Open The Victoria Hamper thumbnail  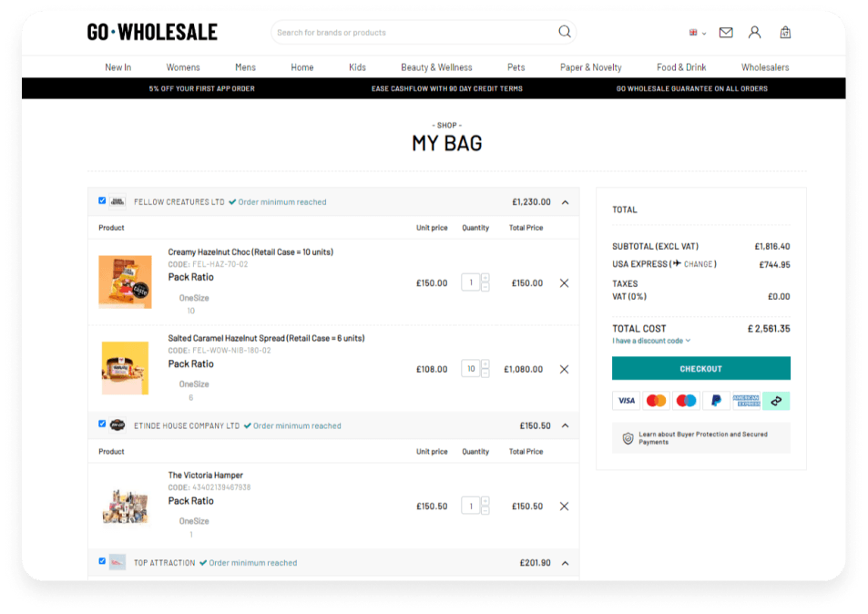pyautogui.click(x=125, y=506)
